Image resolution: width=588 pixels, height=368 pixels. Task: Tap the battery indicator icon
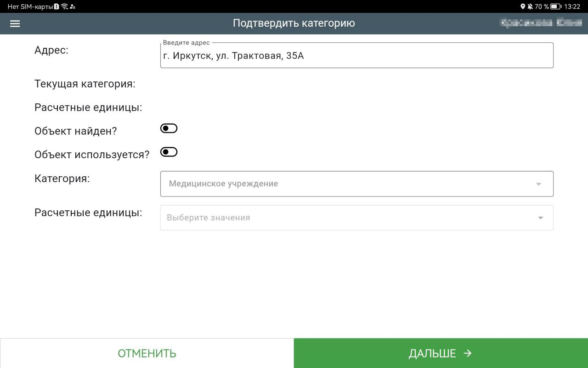[x=556, y=6]
